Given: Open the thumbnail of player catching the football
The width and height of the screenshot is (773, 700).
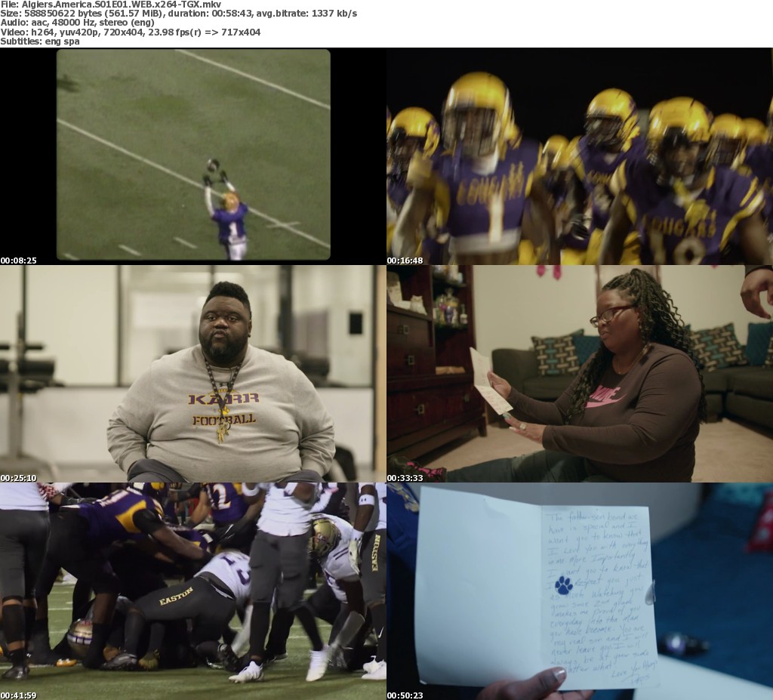Looking at the screenshot, I should [193, 155].
